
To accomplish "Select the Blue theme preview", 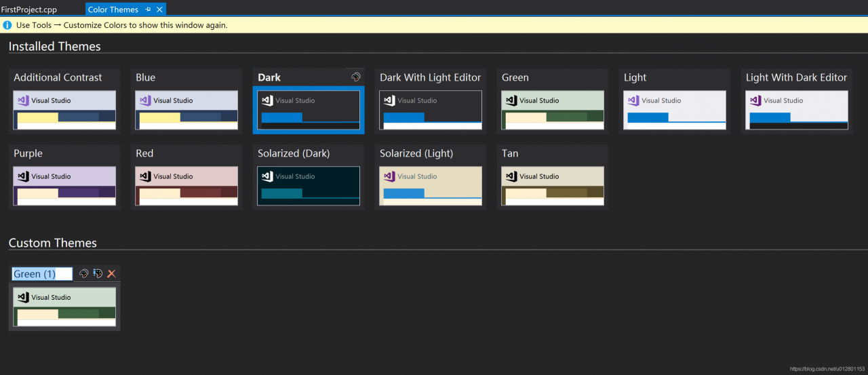I will (186, 110).
